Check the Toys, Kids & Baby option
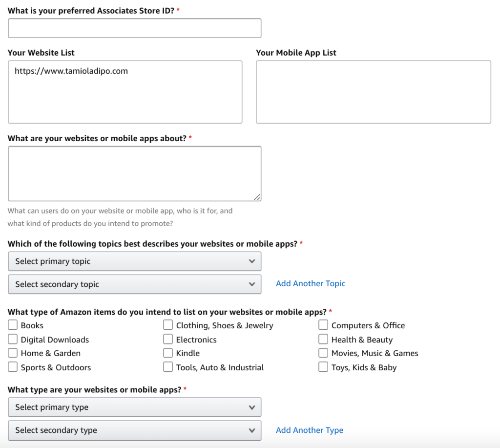Image resolution: width=500 pixels, height=448 pixels. click(323, 367)
